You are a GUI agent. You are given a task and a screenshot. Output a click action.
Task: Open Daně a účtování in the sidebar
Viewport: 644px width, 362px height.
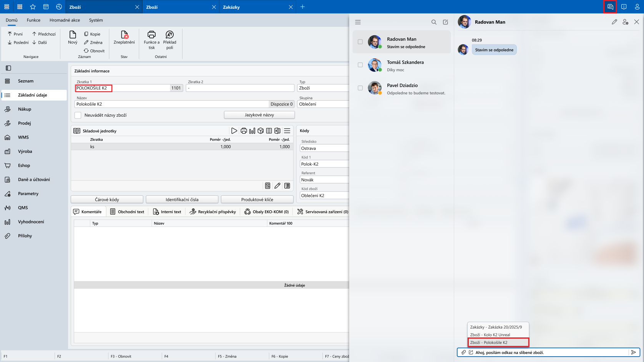coord(34,179)
